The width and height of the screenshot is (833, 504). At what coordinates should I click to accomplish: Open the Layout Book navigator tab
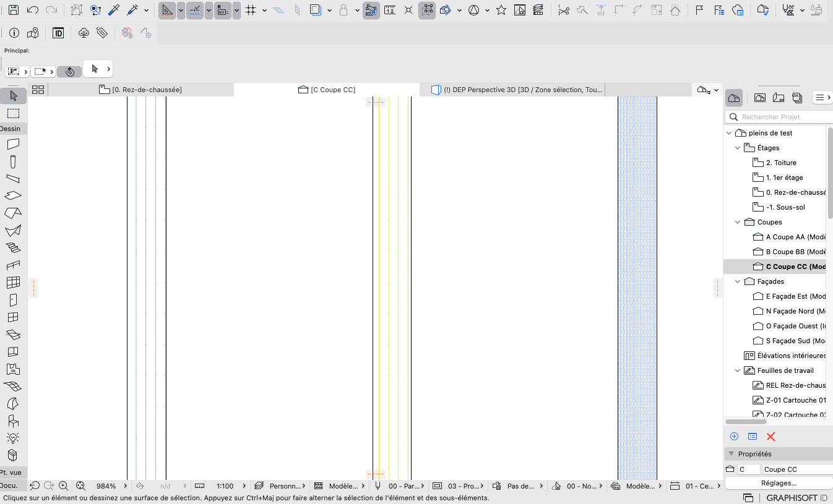[x=779, y=98]
